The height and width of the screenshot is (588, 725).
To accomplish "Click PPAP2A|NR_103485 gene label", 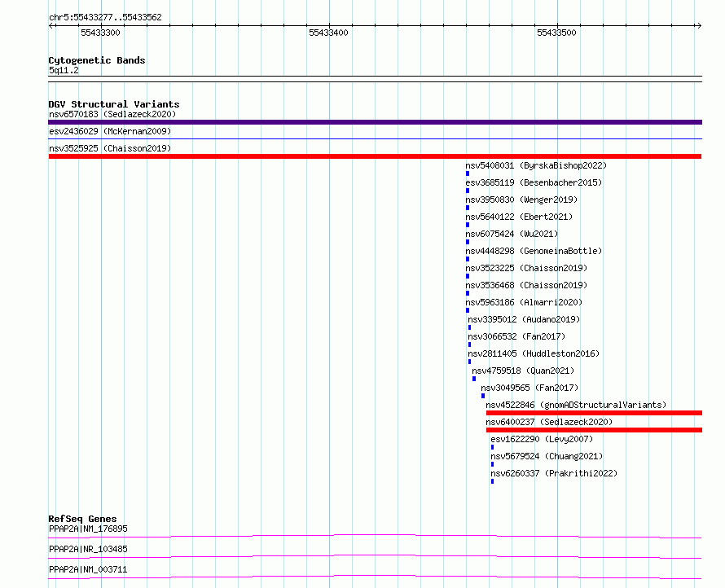I will pos(88,549).
